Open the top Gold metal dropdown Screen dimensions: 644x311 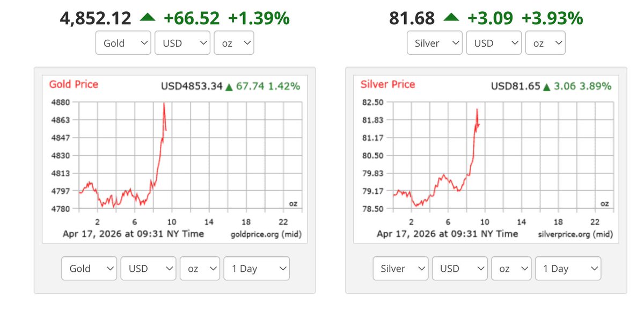tap(123, 43)
